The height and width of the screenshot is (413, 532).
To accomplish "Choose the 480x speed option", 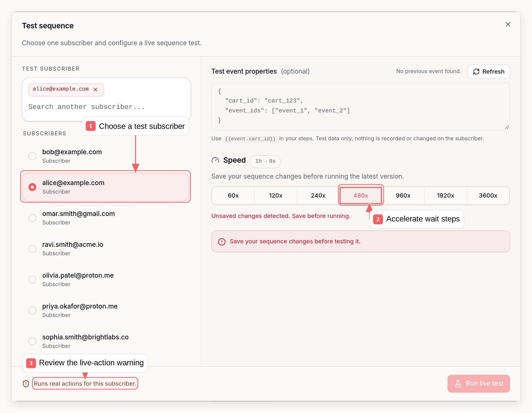I will point(361,195).
